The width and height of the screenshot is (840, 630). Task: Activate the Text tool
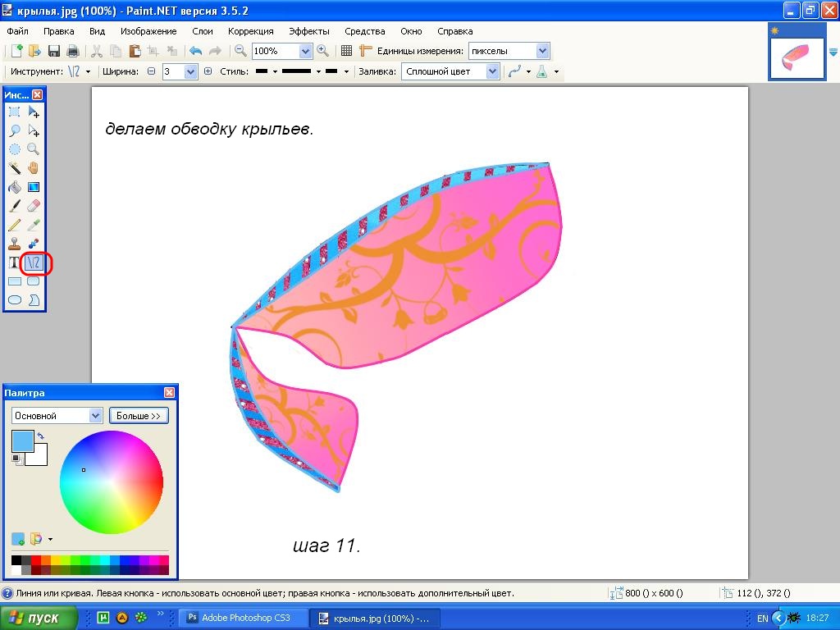14,262
